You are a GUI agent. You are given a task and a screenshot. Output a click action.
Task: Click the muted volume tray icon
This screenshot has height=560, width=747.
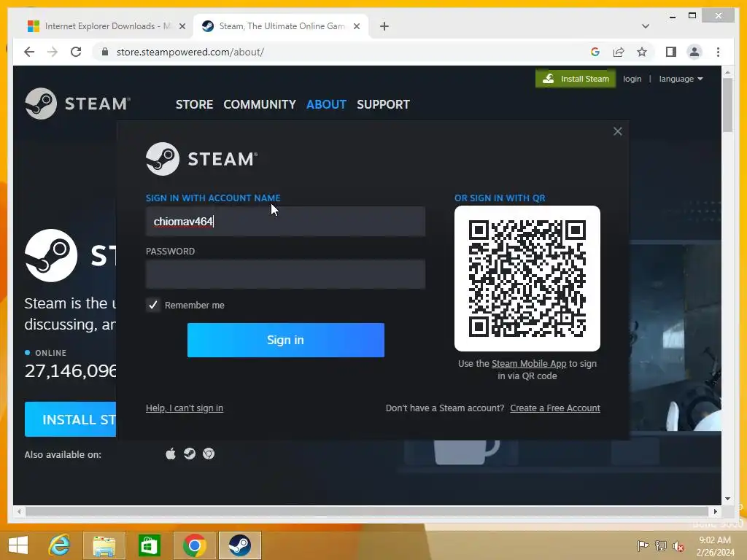(x=678, y=545)
